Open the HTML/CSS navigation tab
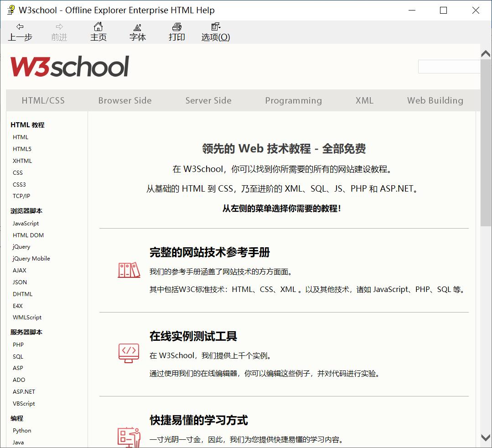 coord(43,100)
